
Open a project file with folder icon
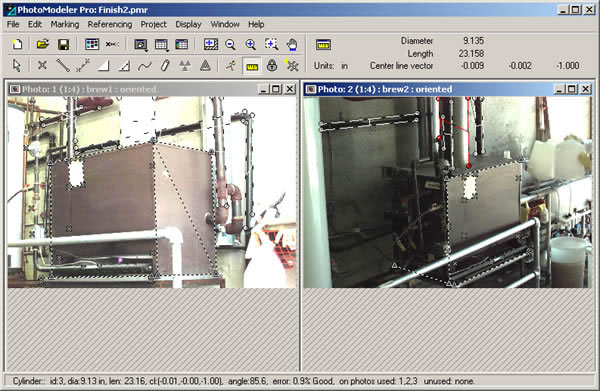click(x=42, y=44)
